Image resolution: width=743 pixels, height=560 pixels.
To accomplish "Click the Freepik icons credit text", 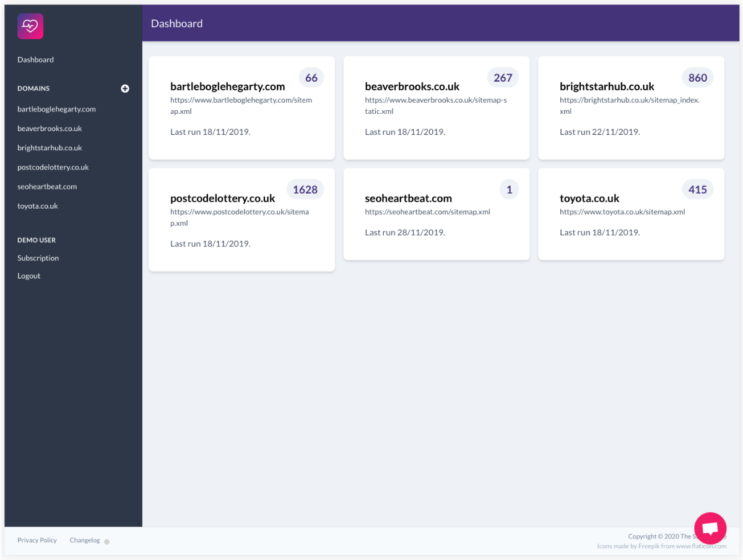I will pyautogui.click(x=662, y=546).
